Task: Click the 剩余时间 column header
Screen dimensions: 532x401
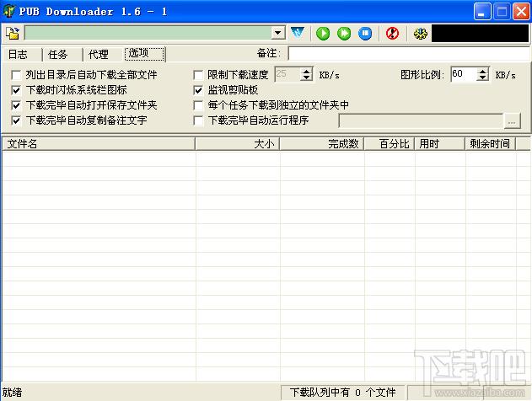Action: [491, 144]
